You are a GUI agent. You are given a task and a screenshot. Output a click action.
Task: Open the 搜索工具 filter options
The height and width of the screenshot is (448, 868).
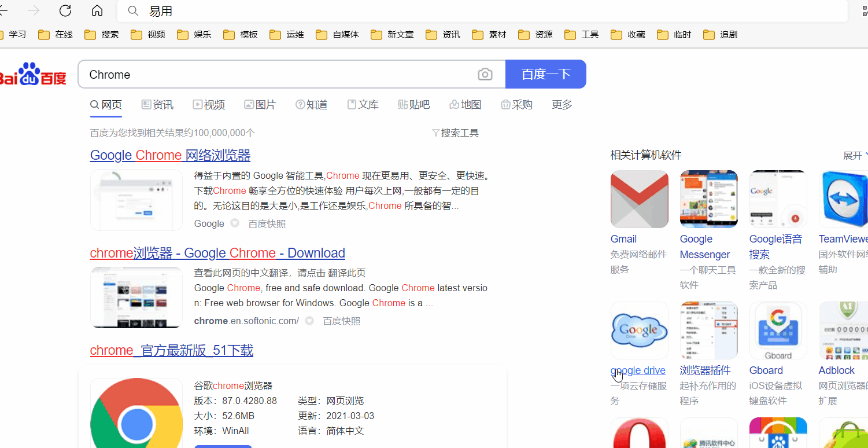[456, 133]
